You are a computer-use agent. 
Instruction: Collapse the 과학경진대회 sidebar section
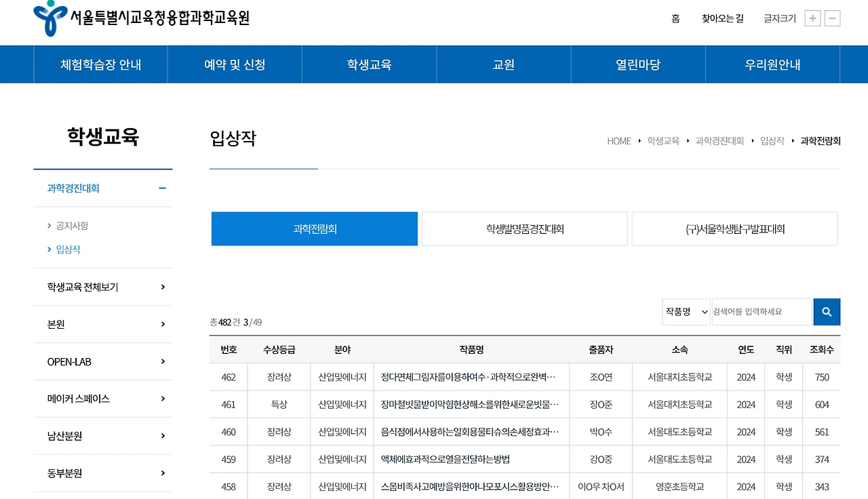(162, 188)
